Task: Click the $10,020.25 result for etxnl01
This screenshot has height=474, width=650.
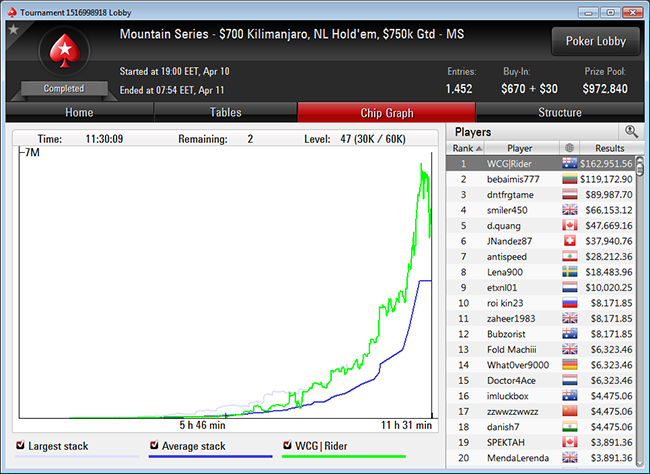Action: pos(609,287)
